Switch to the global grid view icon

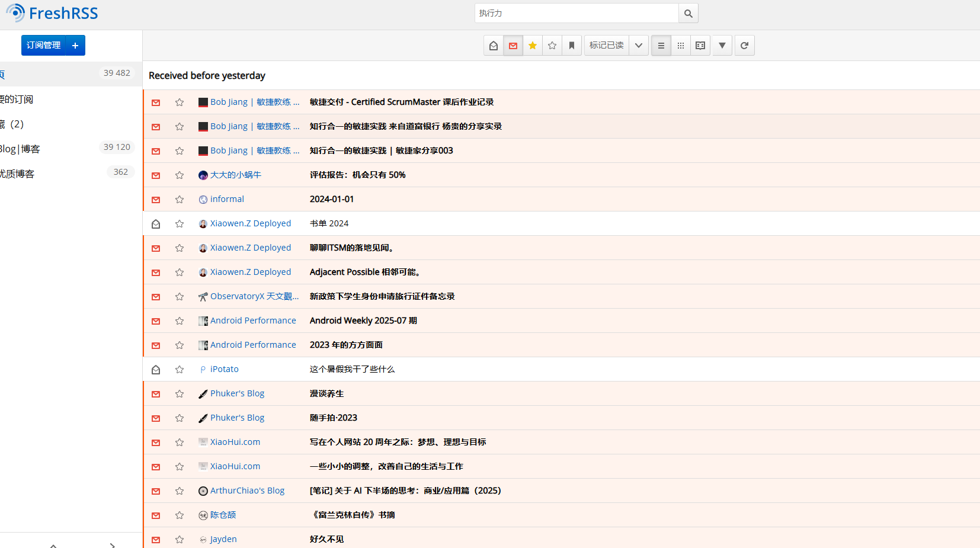(681, 46)
